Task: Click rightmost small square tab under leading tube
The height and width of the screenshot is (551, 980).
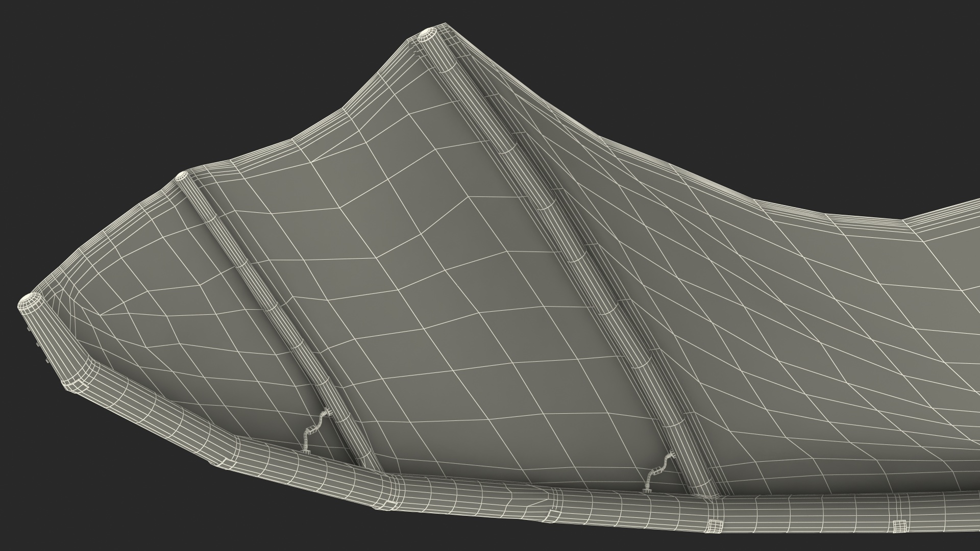Action: 899,525
